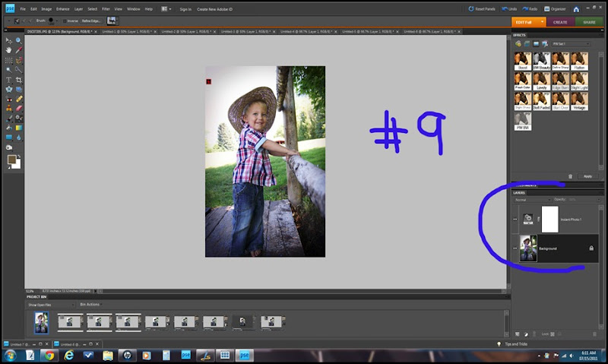Click the foreground color swatch
This screenshot has width=608, height=364.
pos(11,158)
